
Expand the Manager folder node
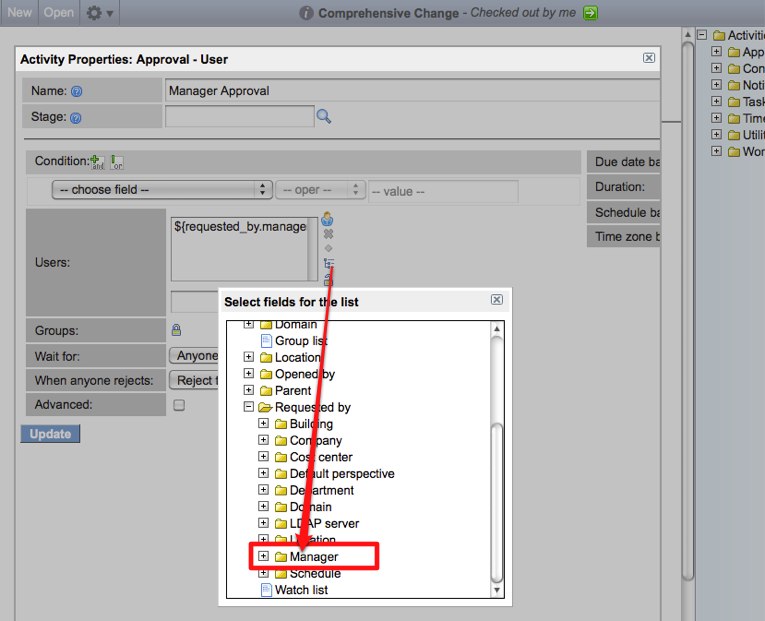[x=264, y=556]
